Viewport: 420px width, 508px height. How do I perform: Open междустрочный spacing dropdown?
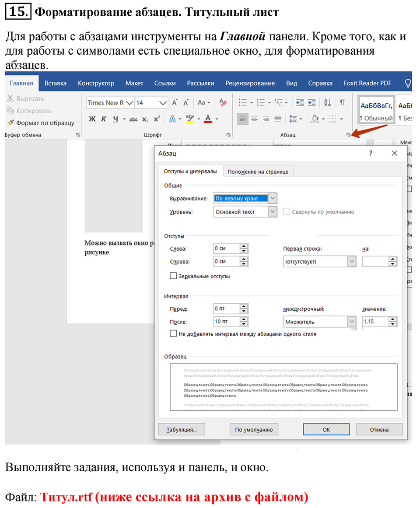(x=352, y=322)
